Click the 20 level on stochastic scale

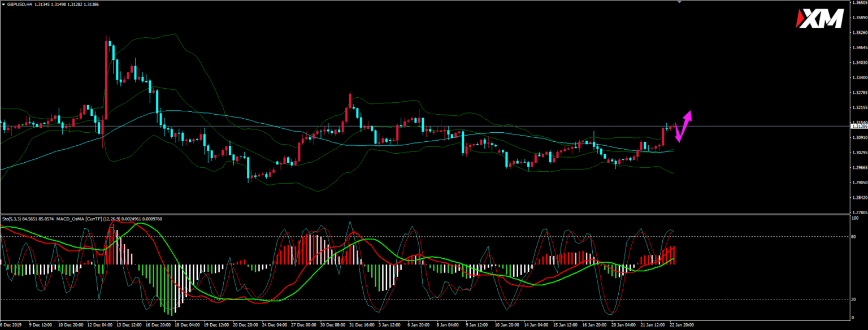(x=854, y=299)
